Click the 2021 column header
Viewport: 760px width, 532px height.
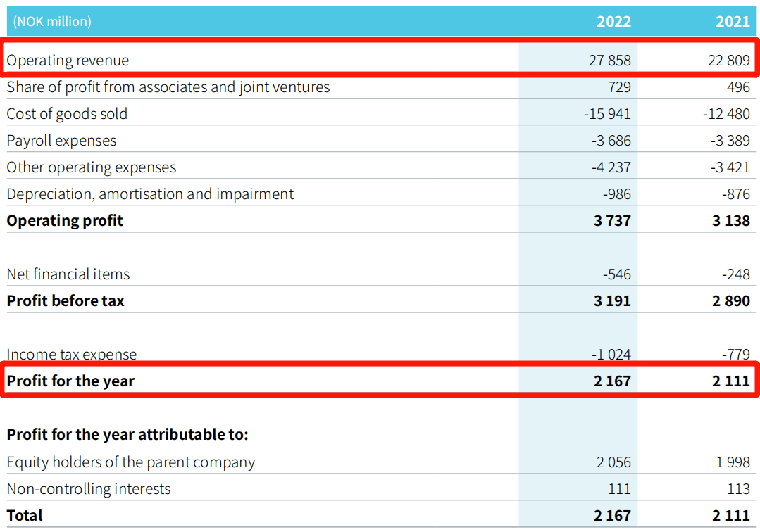coord(733,22)
